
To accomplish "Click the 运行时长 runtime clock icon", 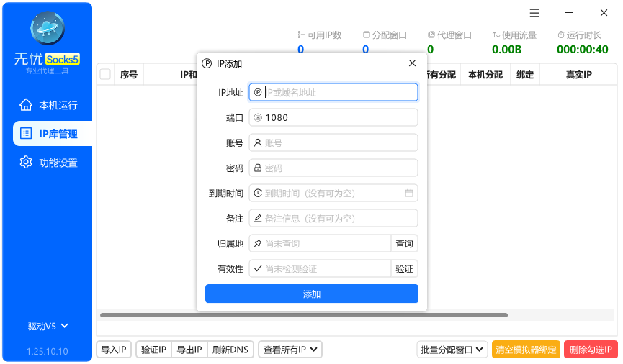I will coord(561,35).
